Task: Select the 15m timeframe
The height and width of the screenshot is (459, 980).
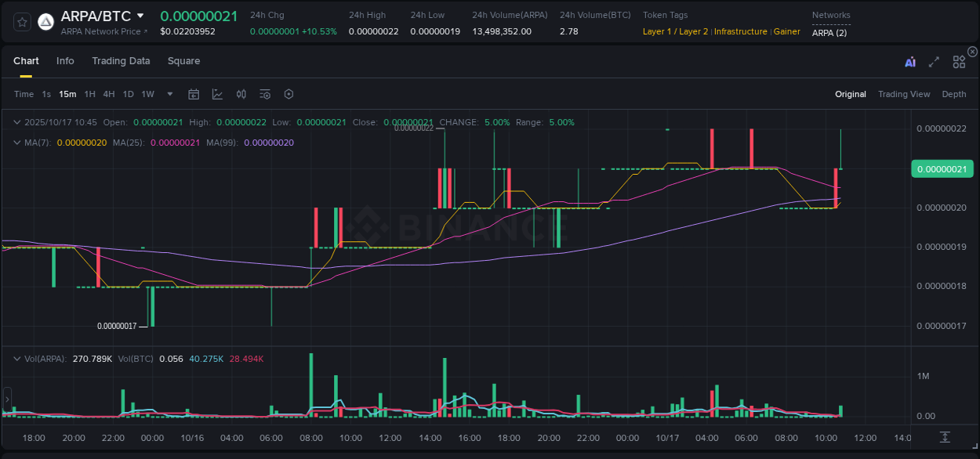Action: (67, 94)
